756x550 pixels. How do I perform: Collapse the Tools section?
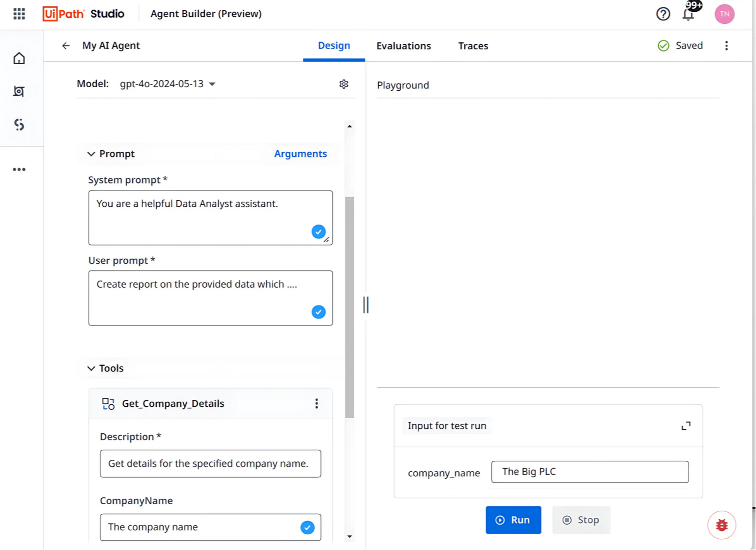coord(91,368)
